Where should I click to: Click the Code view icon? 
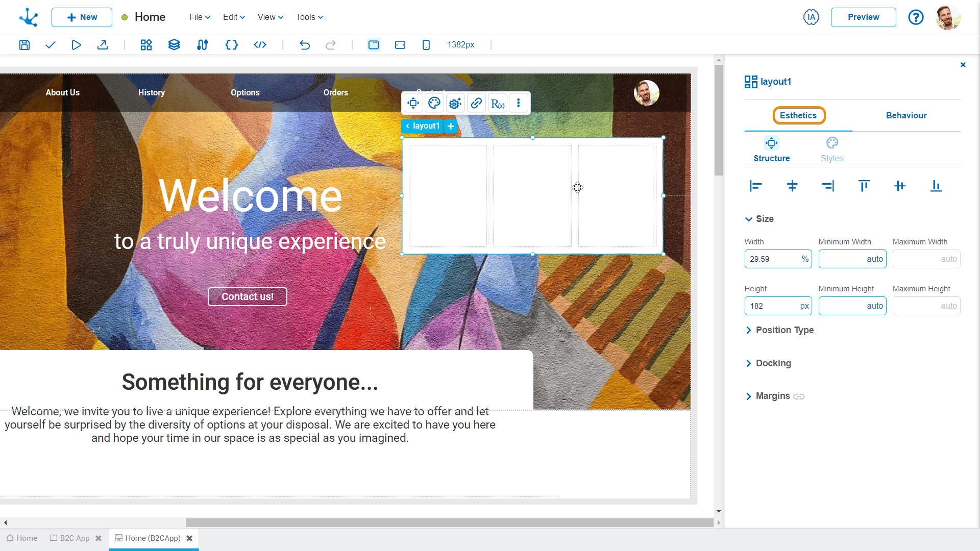pos(259,44)
